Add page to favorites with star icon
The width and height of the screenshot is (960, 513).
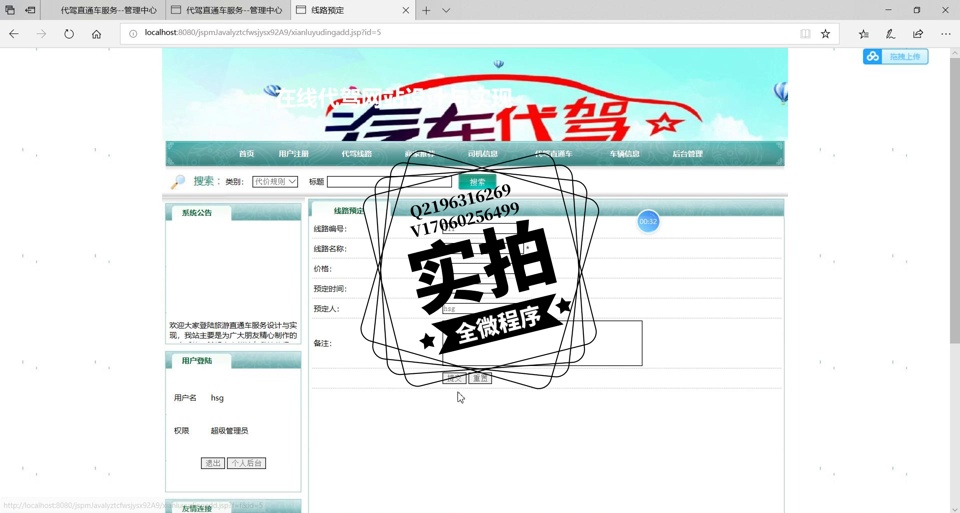click(825, 33)
